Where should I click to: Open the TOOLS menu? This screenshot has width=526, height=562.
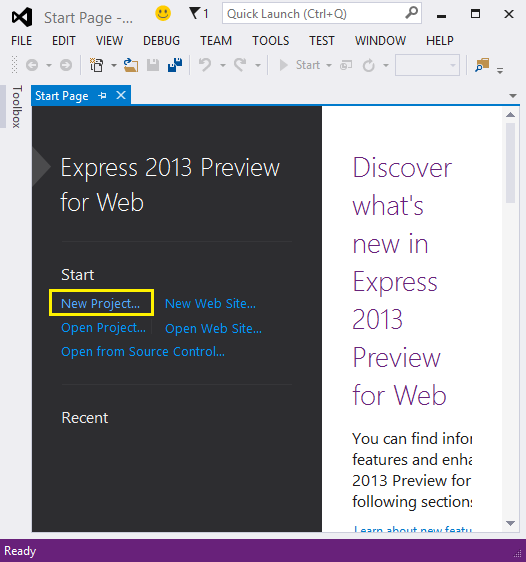(271, 41)
